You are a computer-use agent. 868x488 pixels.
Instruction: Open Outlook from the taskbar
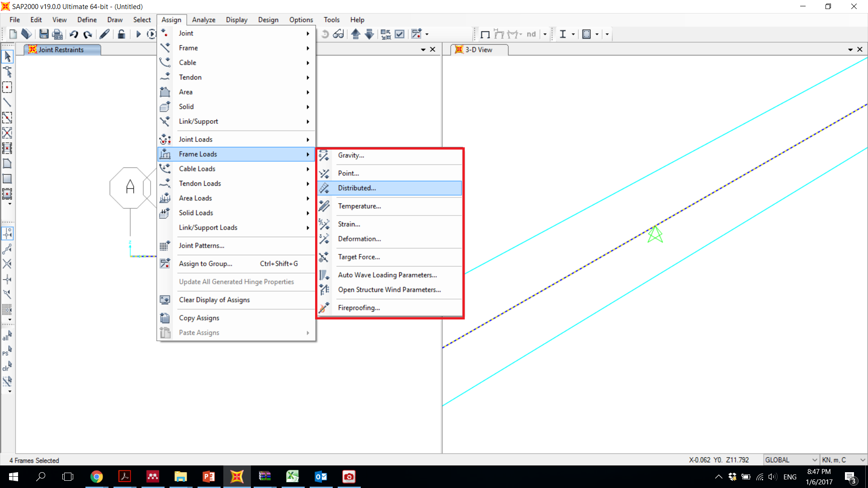(x=321, y=477)
